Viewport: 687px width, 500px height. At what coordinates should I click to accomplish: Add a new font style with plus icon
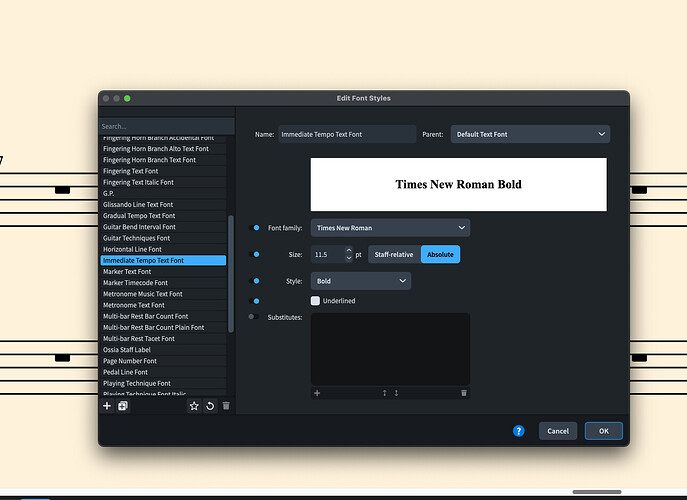(x=106, y=406)
